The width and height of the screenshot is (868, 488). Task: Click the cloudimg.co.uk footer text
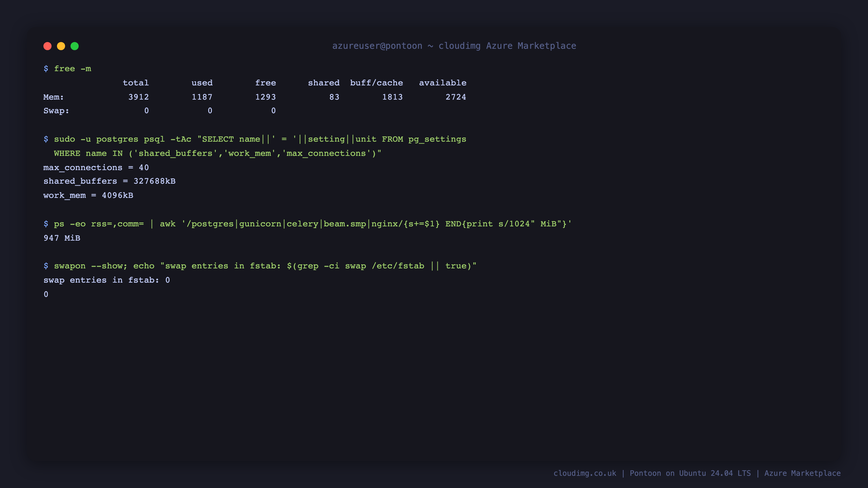(585, 473)
